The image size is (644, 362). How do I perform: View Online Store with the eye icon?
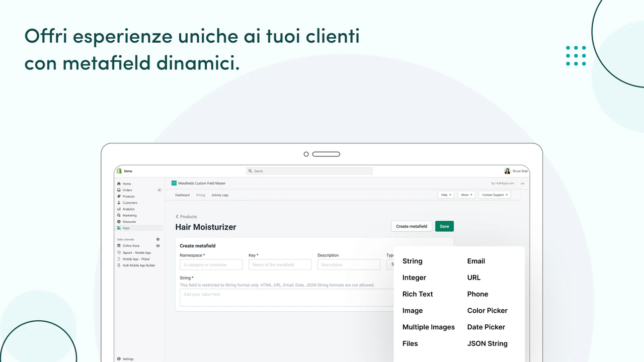(x=158, y=246)
